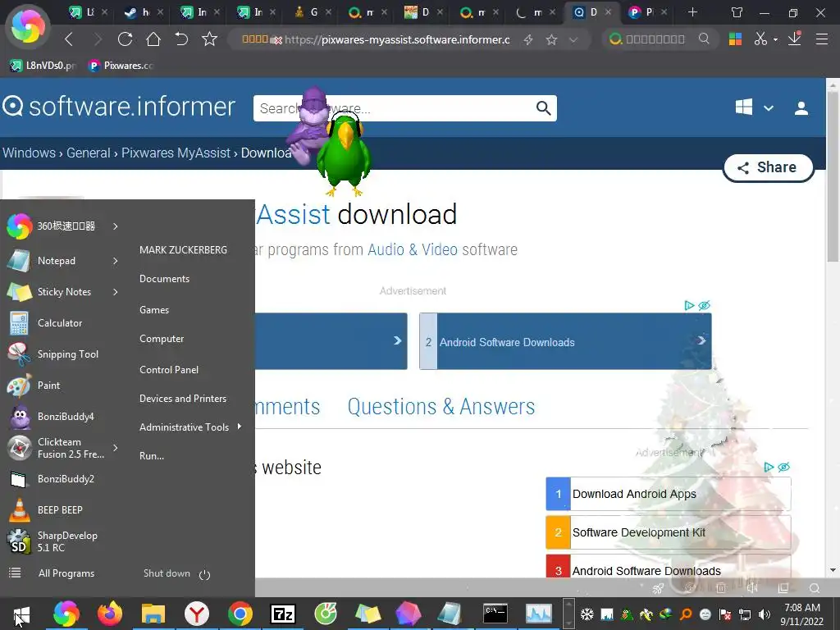Expand the platform dropdown chevron in header
Viewport: 840px width, 630px height.
(x=768, y=108)
